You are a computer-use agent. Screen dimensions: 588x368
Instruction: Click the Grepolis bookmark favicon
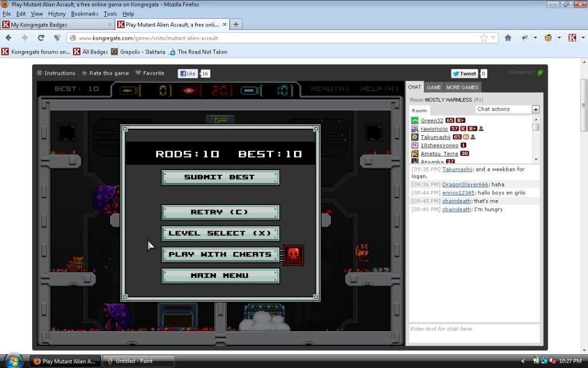pos(114,52)
